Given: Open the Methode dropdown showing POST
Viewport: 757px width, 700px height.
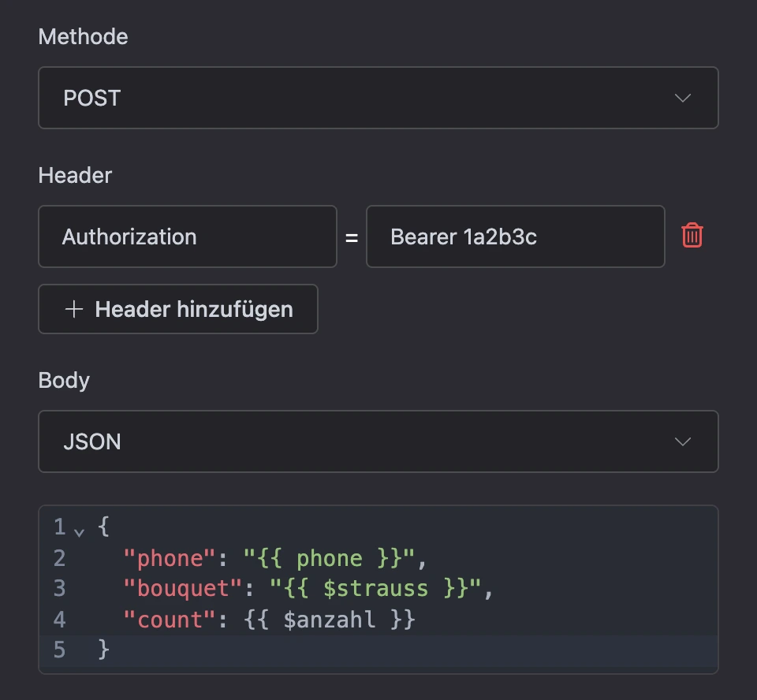Looking at the screenshot, I should pos(378,98).
